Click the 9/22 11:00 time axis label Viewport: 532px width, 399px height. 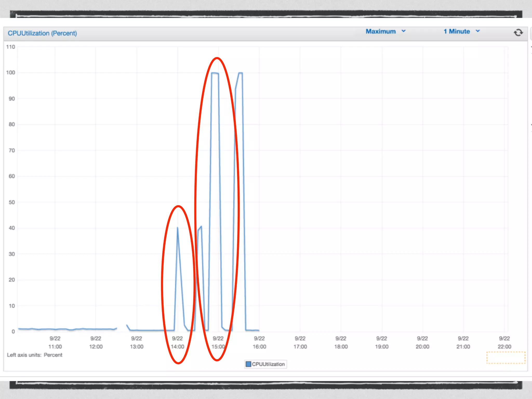click(55, 342)
